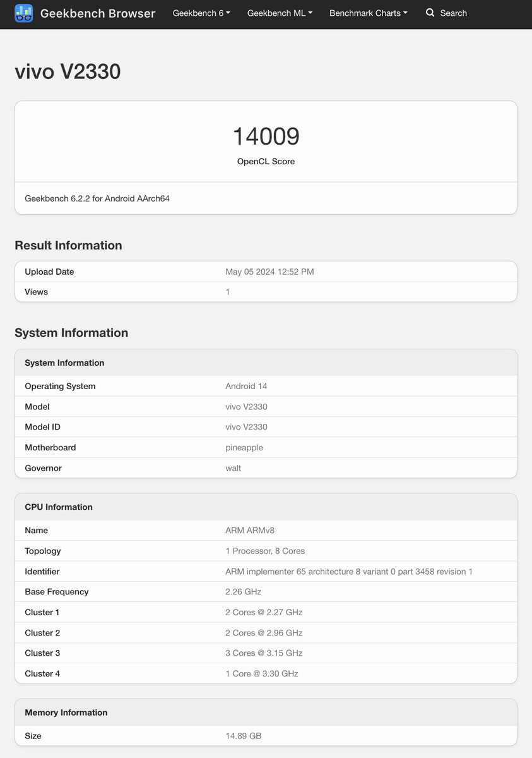Click the OpenCL Score label
Viewport: 532px width, 758px height.
pos(266,162)
